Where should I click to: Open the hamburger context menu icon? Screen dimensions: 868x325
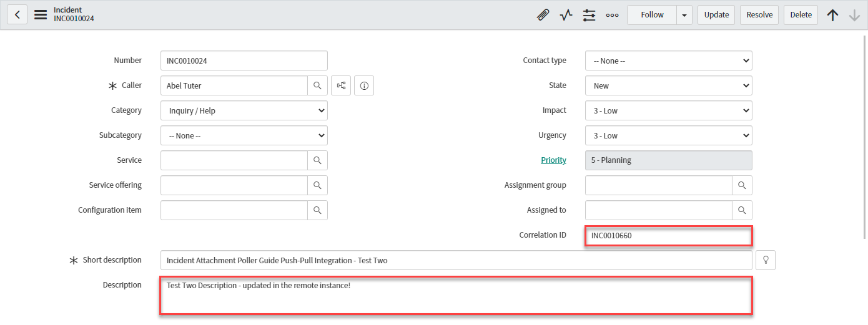point(41,14)
